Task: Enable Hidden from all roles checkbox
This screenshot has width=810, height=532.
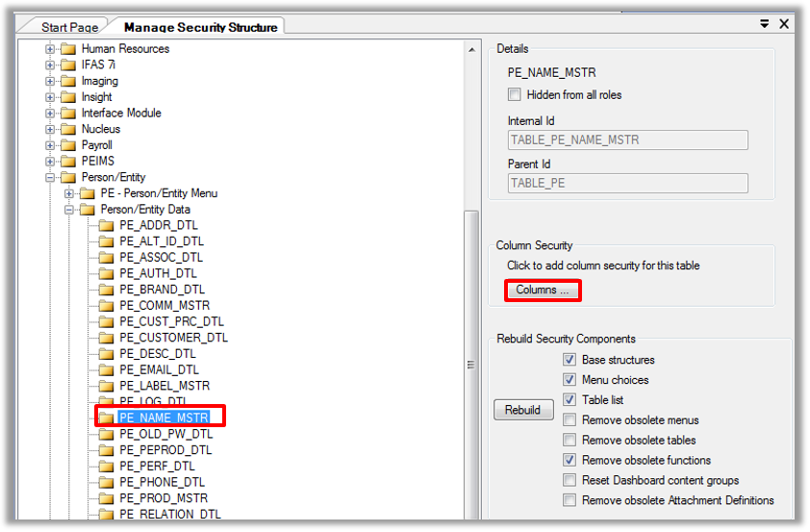Action: pos(515,95)
